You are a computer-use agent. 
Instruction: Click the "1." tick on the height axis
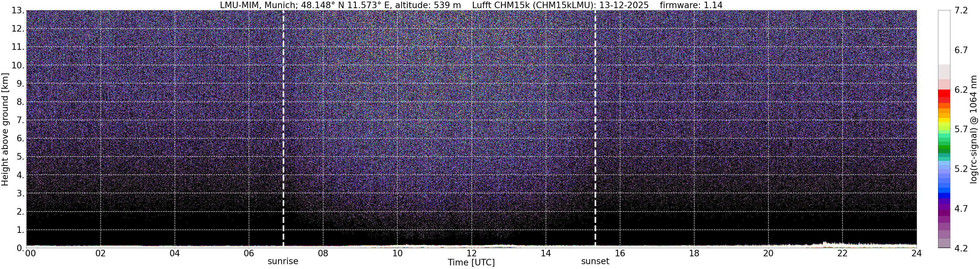coord(20,230)
